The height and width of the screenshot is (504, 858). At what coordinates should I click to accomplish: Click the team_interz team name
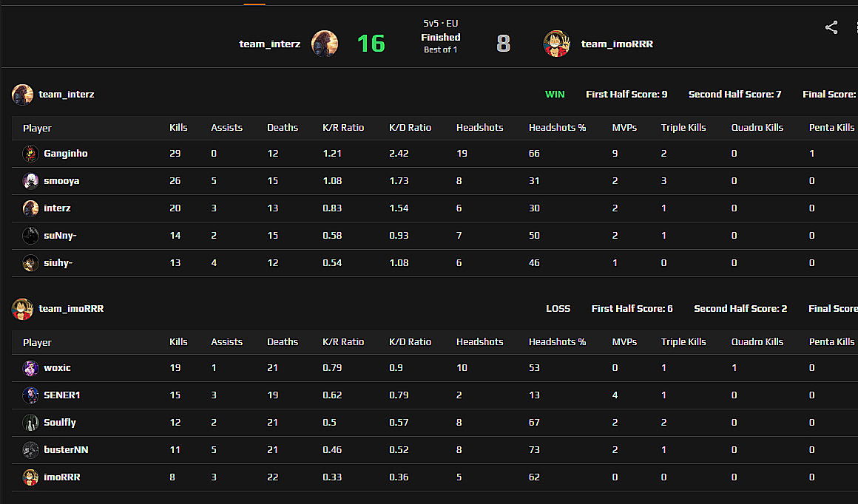[x=269, y=43]
